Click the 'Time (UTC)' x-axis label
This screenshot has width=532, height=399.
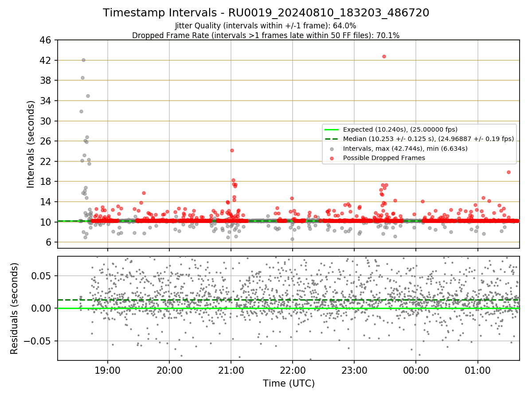point(289,383)
